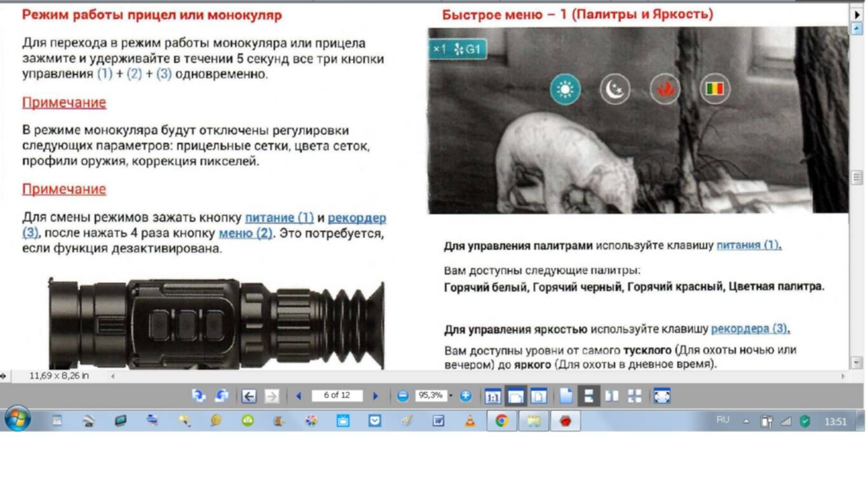
Task: Enter full screen mode icon
Action: [661, 396]
